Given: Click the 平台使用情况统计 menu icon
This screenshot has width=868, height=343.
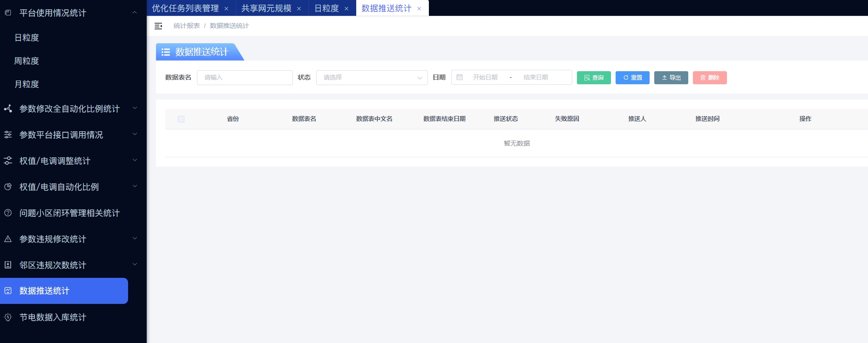Looking at the screenshot, I should 8,13.
